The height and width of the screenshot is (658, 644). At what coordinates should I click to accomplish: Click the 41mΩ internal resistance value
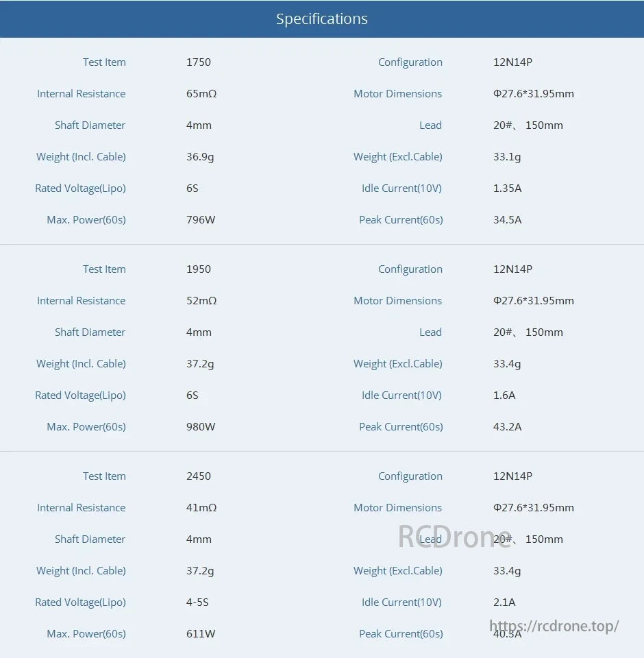(201, 508)
